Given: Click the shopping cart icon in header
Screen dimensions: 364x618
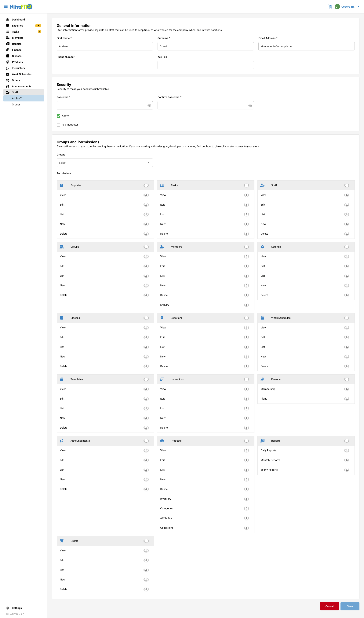Looking at the screenshot, I should pos(330,7).
